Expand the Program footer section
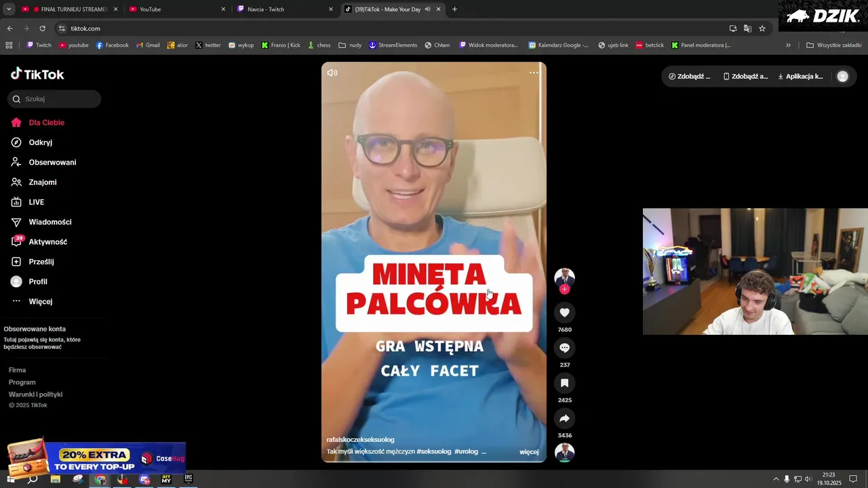Viewport: 868px width, 488px height. (x=22, y=382)
